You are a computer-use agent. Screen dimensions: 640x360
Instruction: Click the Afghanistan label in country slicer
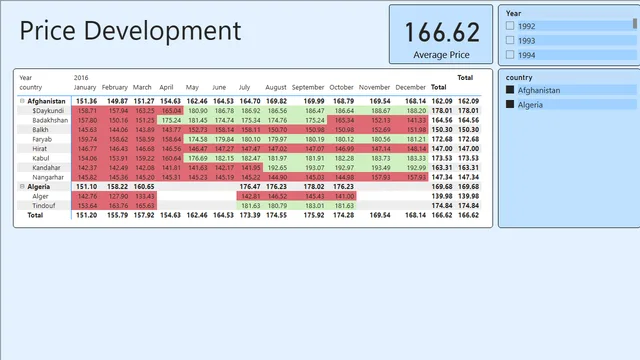(x=539, y=90)
